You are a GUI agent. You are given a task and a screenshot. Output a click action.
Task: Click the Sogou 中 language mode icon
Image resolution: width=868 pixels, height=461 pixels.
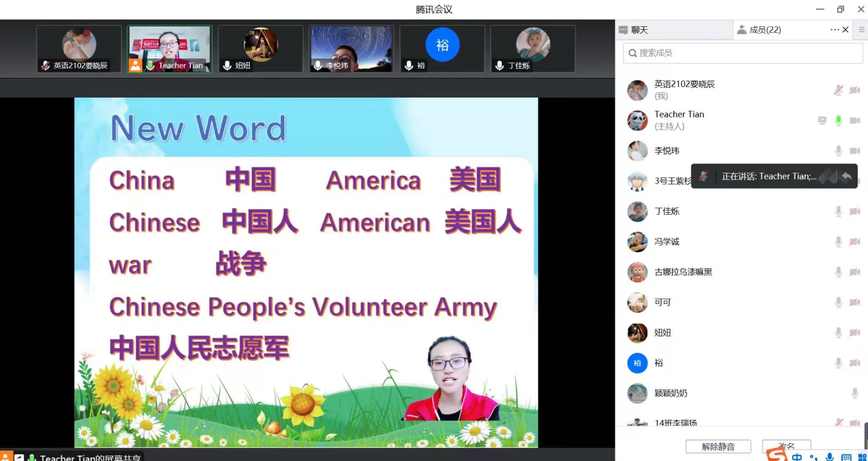coord(797,456)
